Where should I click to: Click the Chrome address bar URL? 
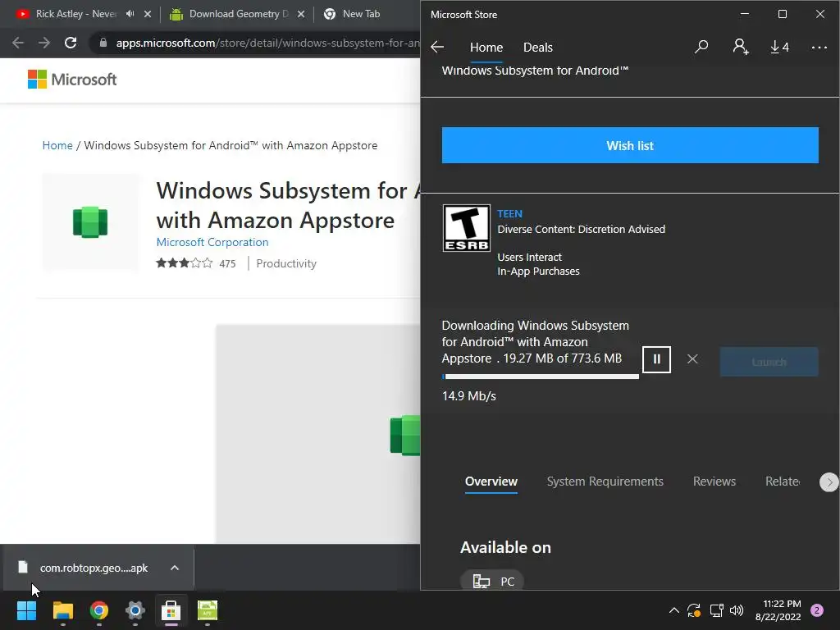point(268,43)
